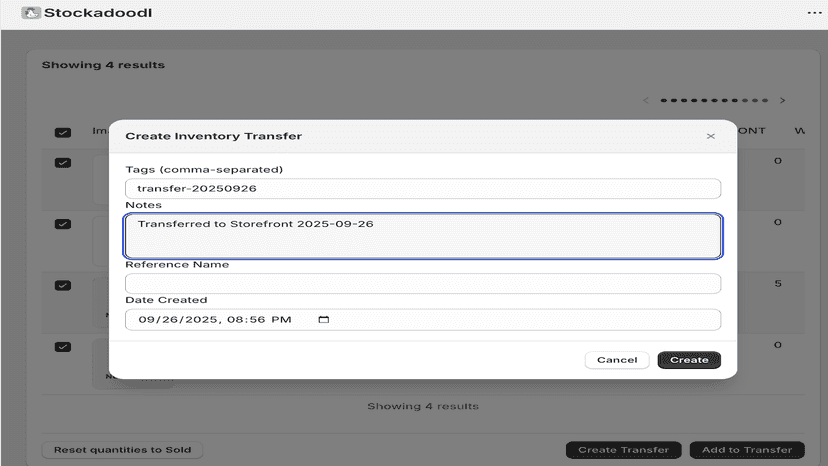Toggle the fourth row checkbox

pos(63,347)
